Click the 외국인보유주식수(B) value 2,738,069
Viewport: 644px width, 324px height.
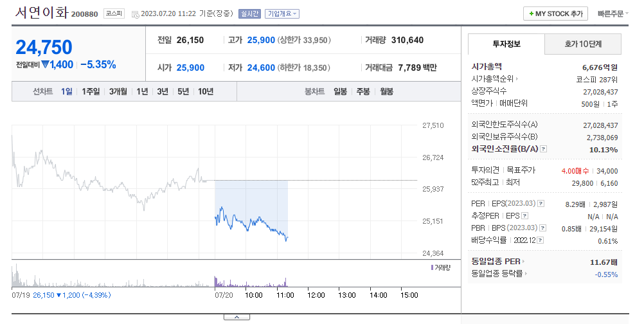602,138
